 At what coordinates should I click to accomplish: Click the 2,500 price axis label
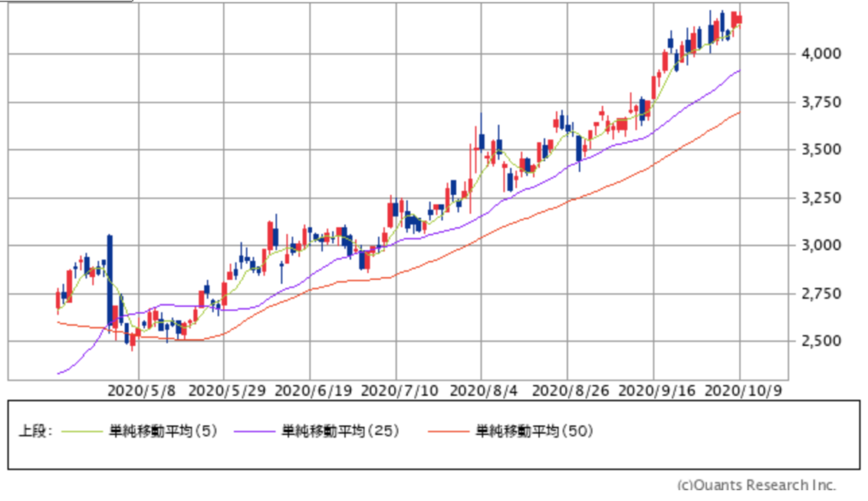click(821, 341)
